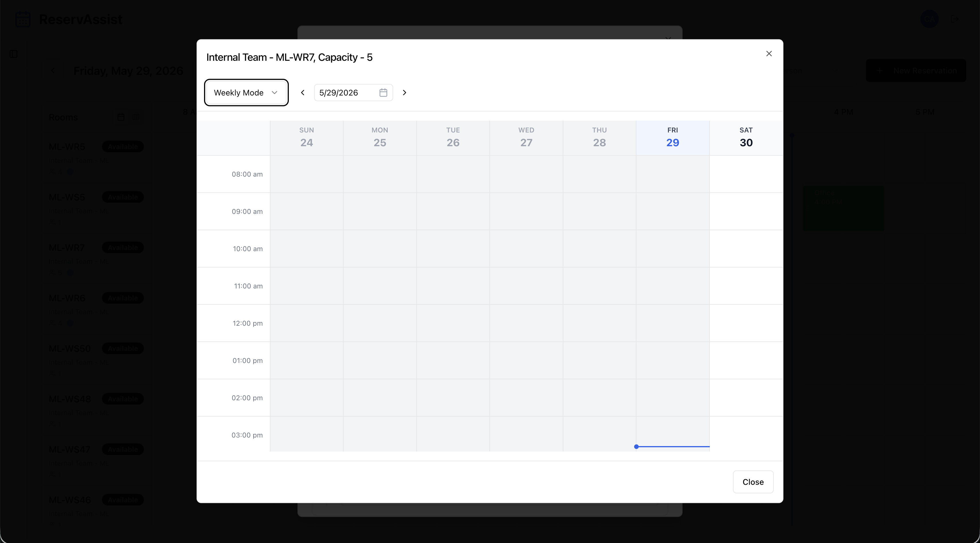This screenshot has width=980, height=543.
Task: Select the TUE 26 column header
Action: coord(453,138)
